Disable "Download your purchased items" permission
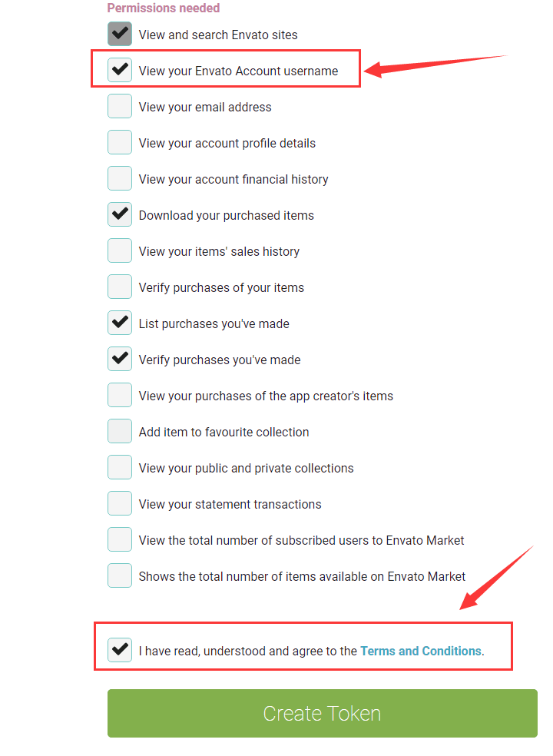The height and width of the screenshot is (756, 553). tap(120, 214)
